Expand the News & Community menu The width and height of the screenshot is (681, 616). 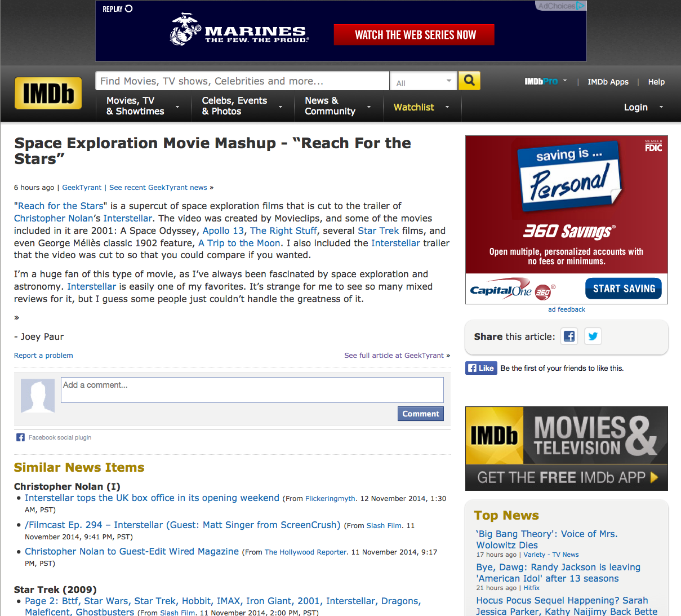pos(339,106)
